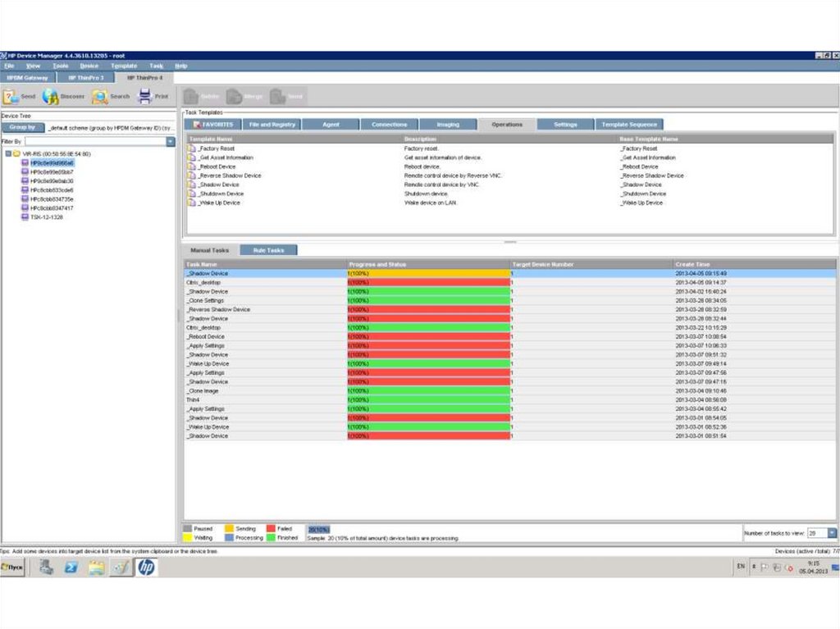Image resolution: width=840 pixels, height=629 pixels.
Task: Select device icon for HPc8cbb834735e
Action: tap(25, 199)
